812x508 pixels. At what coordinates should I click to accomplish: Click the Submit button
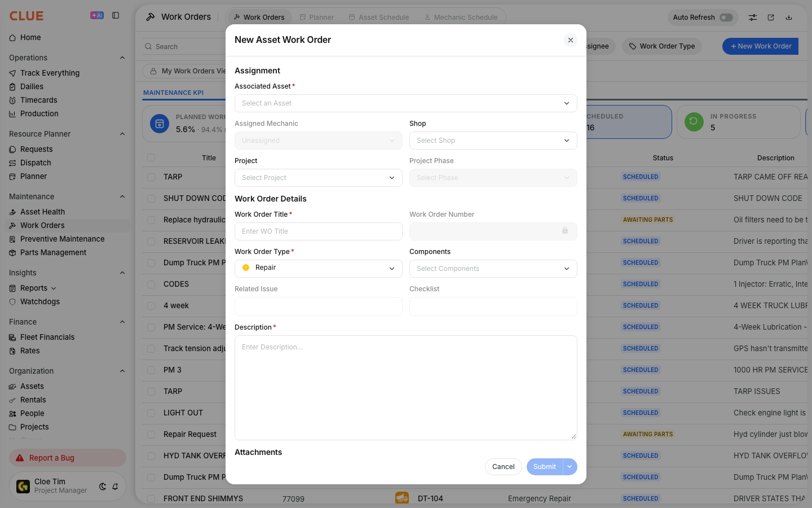pyautogui.click(x=545, y=467)
